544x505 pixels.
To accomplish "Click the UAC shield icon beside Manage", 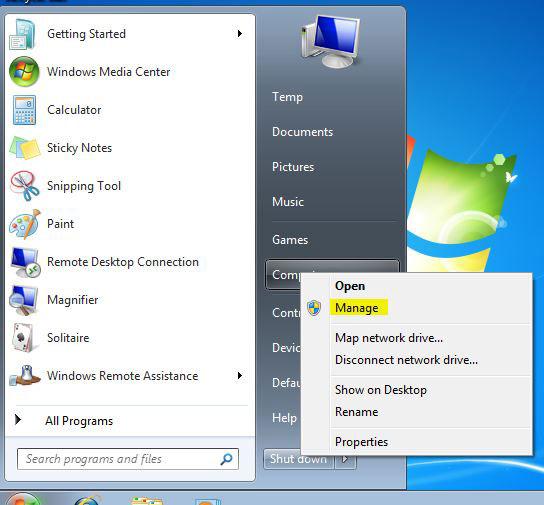I will [x=314, y=308].
